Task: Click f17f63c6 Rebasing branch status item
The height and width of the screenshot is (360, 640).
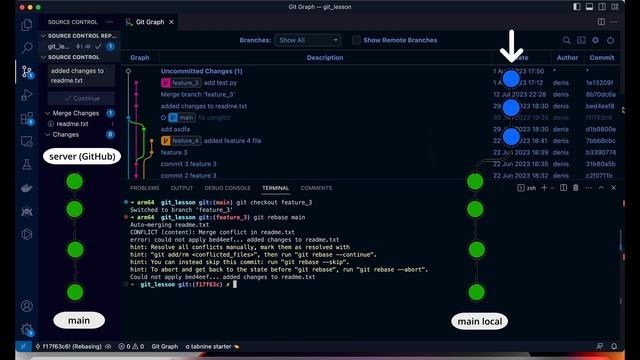Action: (69, 346)
